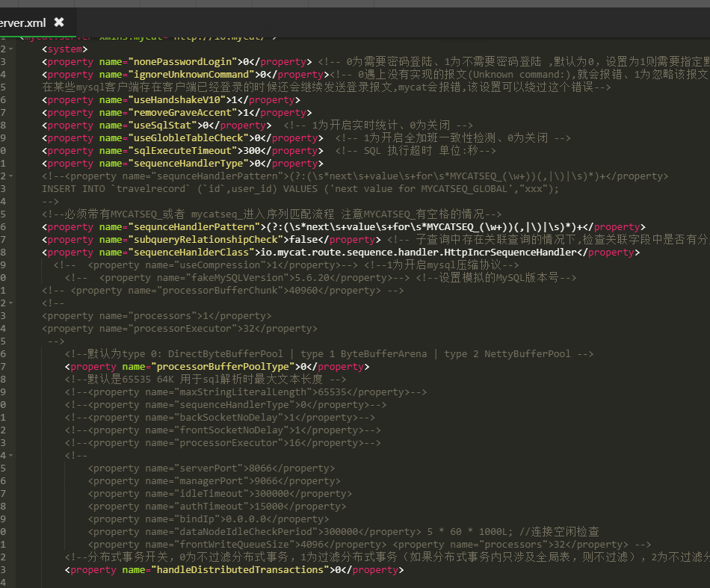Image resolution: width=710 pixels, height=588 pixels.
Task: Click the processorExecutor line with value 32
Action: point(179,328)
